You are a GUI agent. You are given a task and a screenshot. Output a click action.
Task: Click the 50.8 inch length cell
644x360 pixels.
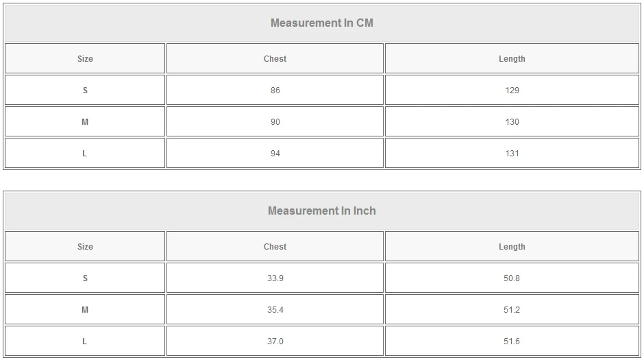click(512, 278)
